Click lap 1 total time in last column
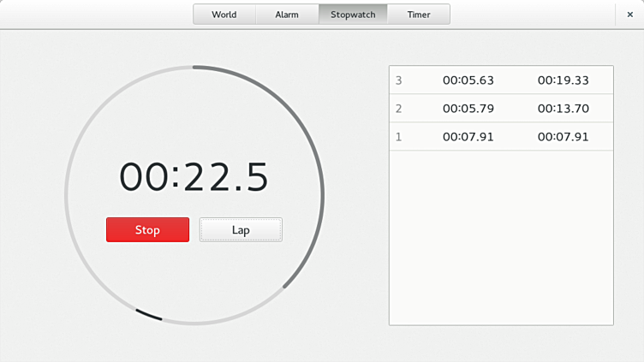Screen dimensions: 644x362 [563, 137]
